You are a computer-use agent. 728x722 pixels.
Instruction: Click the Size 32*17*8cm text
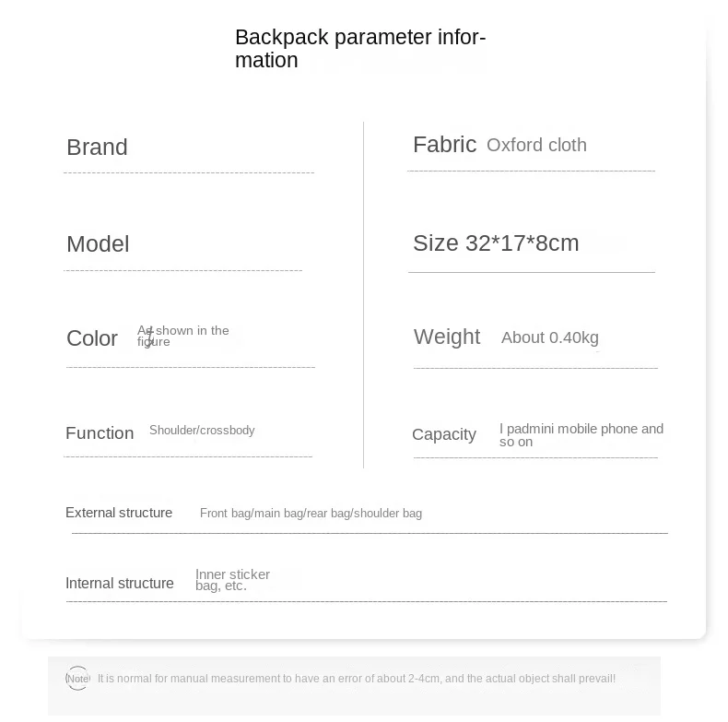[x=496, y=243]
